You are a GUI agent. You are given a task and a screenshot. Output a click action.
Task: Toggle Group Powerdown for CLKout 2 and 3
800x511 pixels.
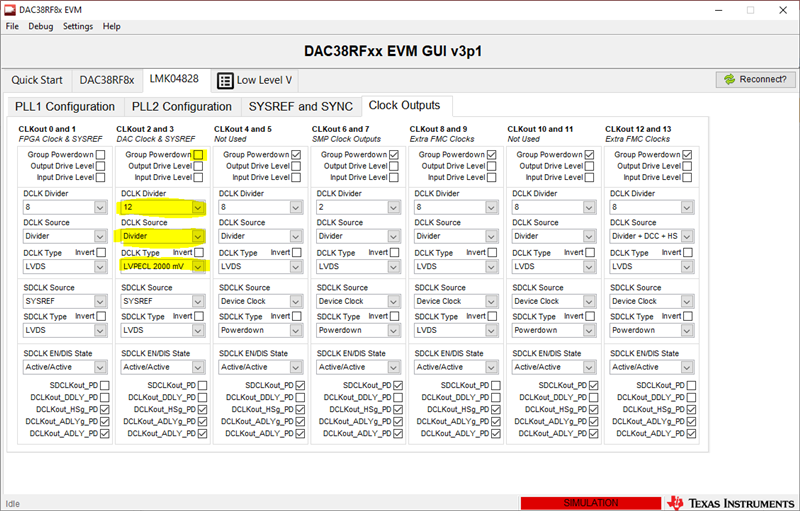click(198, 155)
